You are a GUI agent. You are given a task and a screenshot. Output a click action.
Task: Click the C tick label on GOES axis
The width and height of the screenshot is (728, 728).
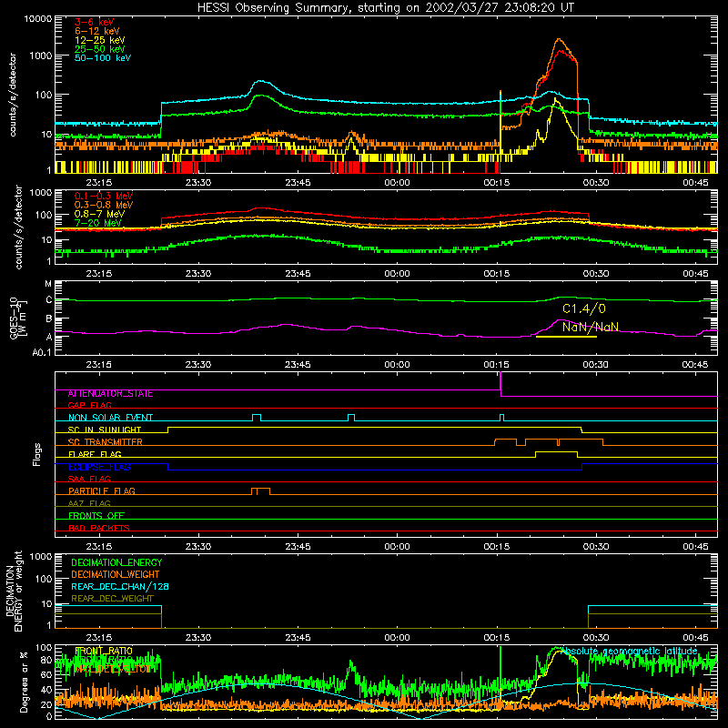click(x=49, y=300)
